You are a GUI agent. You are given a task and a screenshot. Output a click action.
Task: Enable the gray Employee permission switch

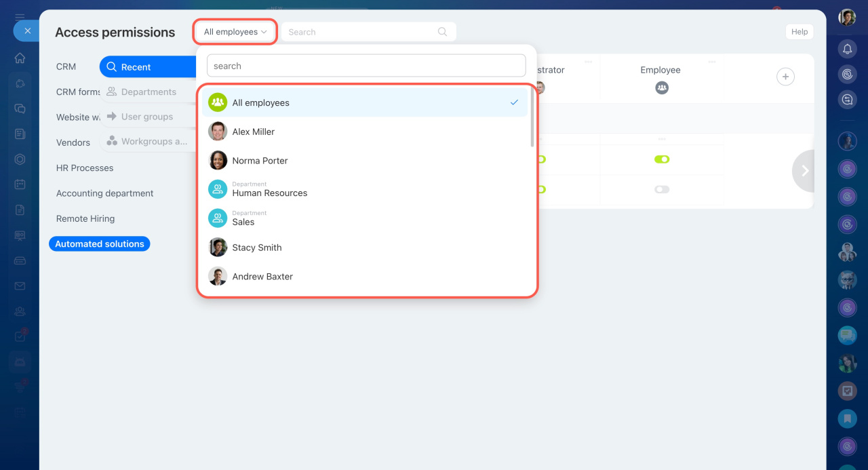[662, 189]
